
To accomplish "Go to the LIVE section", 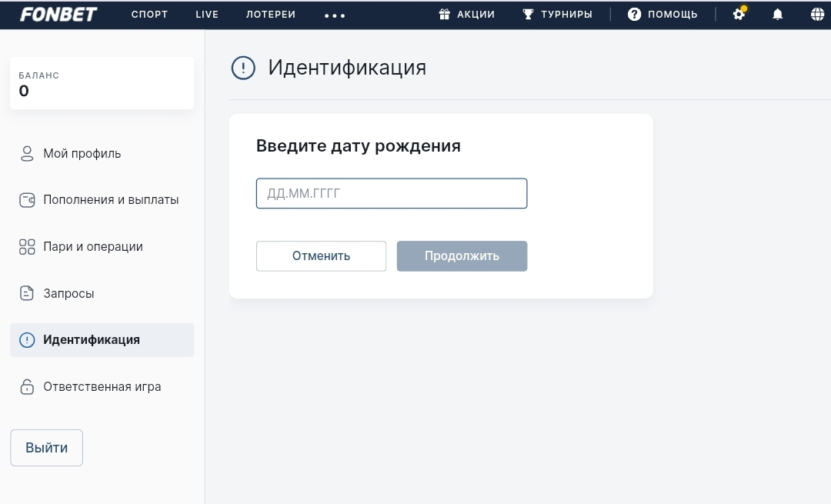I will click(x=207, y=15).
